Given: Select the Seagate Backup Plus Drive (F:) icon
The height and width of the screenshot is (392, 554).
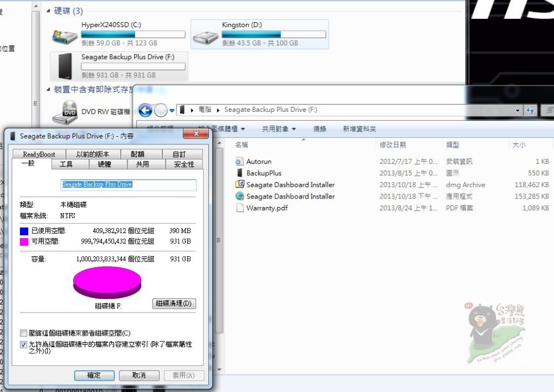Looking at the screenshot, I should point(65,66).
